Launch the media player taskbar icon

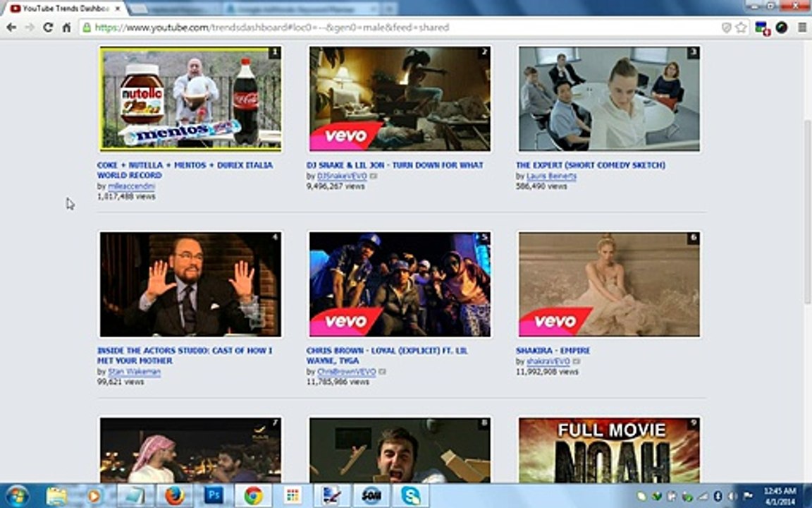click(x=94, y=496)
